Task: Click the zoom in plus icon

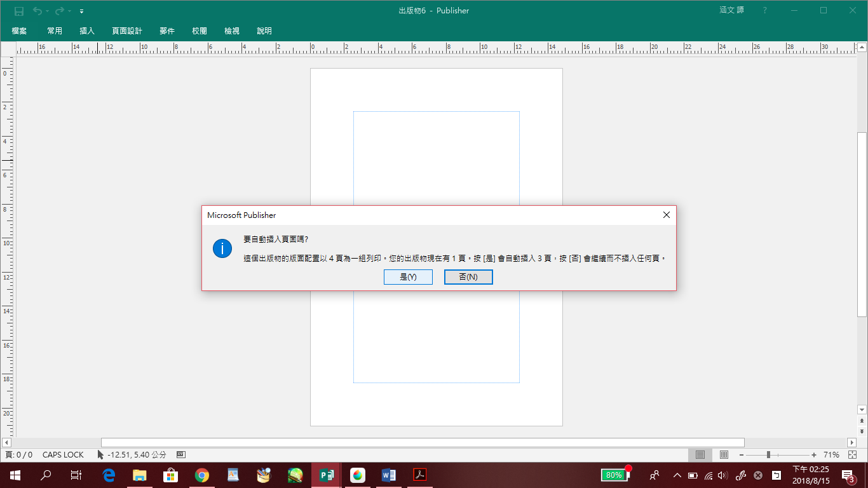Action: pyautogui.click(x=814, y=455)
